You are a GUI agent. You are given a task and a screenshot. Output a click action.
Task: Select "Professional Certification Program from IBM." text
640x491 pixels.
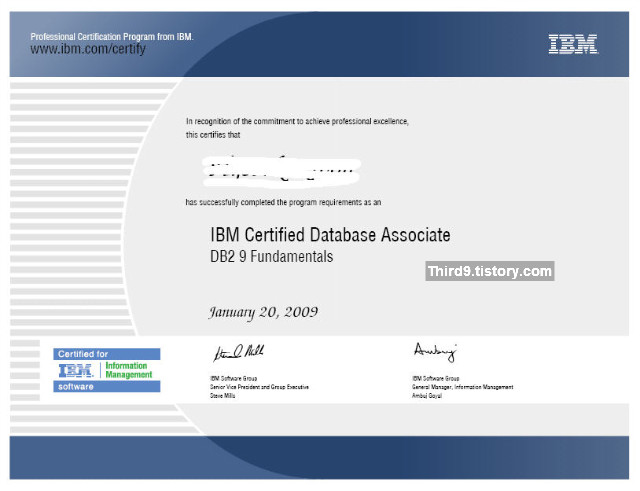(112, 36)
